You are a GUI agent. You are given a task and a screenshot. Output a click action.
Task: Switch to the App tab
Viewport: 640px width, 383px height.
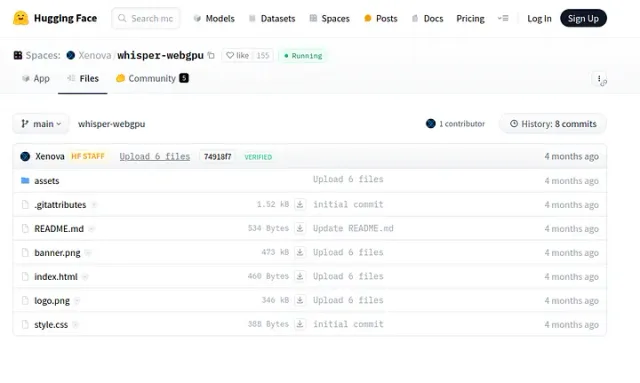tap(36, 78)
